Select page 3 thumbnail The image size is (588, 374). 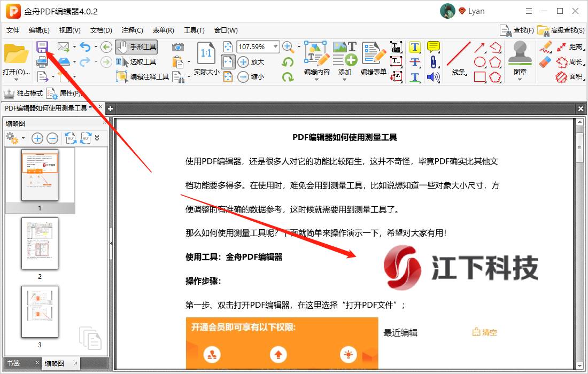(x=40, y=312)
